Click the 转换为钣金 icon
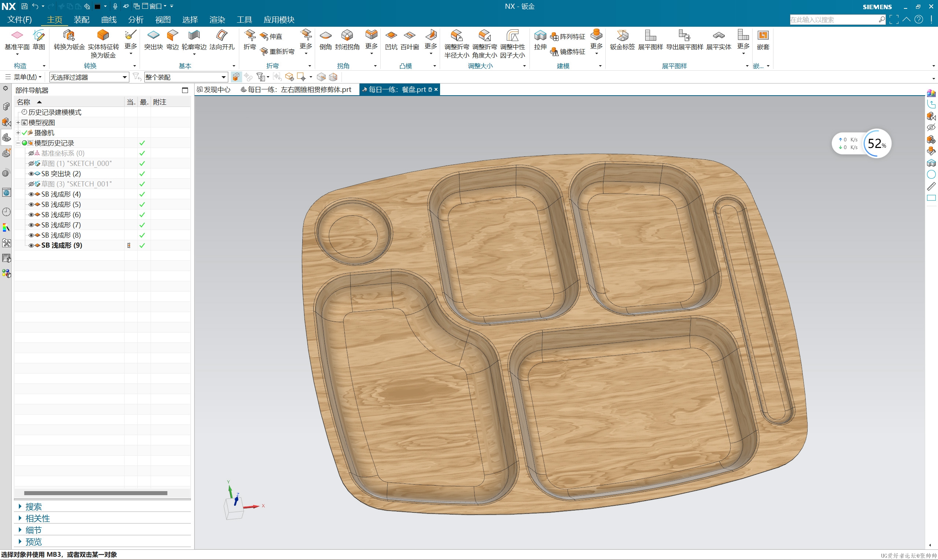 tap(69, 40)
